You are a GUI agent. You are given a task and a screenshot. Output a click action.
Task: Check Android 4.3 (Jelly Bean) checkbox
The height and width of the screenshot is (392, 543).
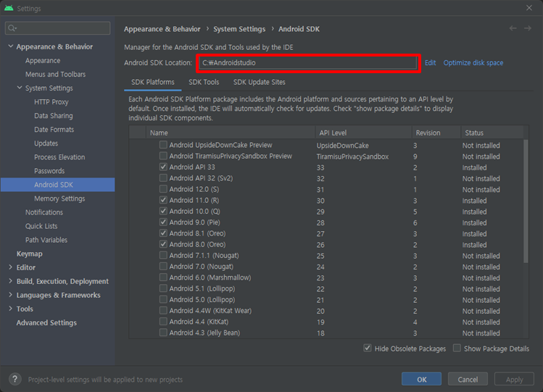coord(163,333)
